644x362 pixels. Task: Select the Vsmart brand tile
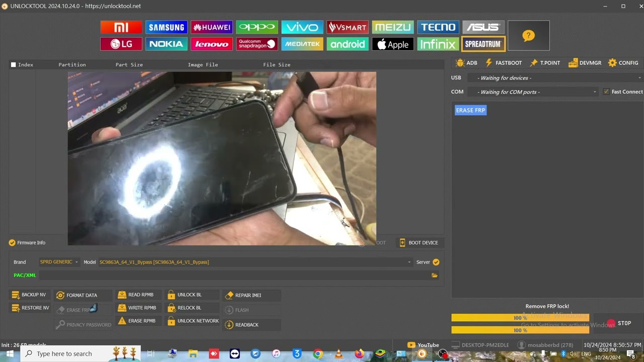tap(348, 27)
